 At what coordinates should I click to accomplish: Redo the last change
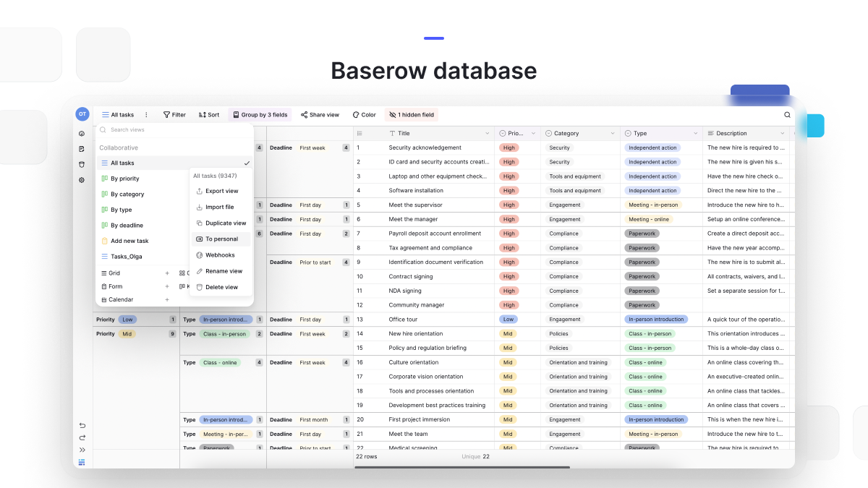point(82,437)
